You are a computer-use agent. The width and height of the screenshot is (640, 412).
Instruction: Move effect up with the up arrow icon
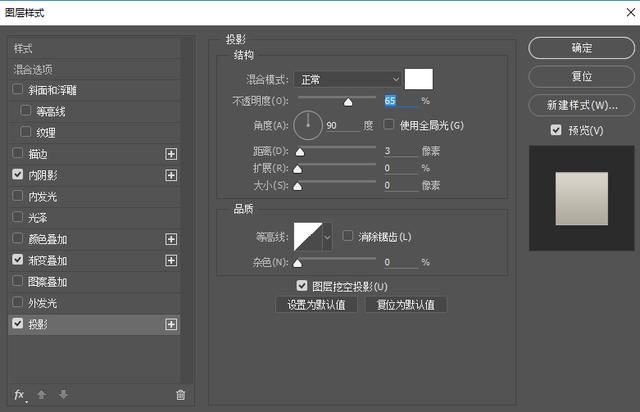pyautogui.click(x=41, y=395)
